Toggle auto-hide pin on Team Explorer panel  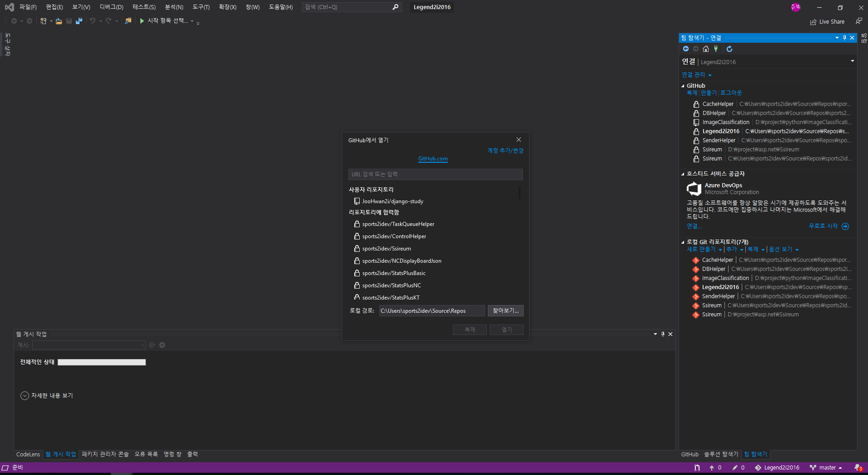pos(844,38)
